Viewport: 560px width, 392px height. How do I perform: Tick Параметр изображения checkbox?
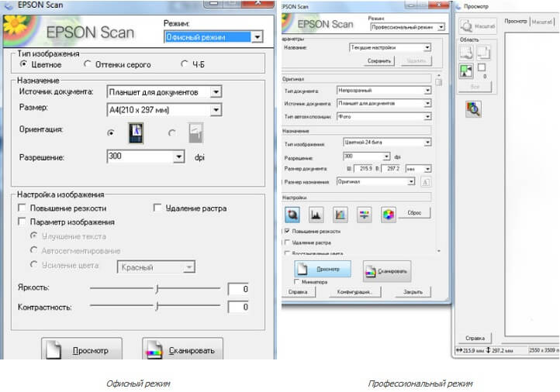[x=22, y=222]
